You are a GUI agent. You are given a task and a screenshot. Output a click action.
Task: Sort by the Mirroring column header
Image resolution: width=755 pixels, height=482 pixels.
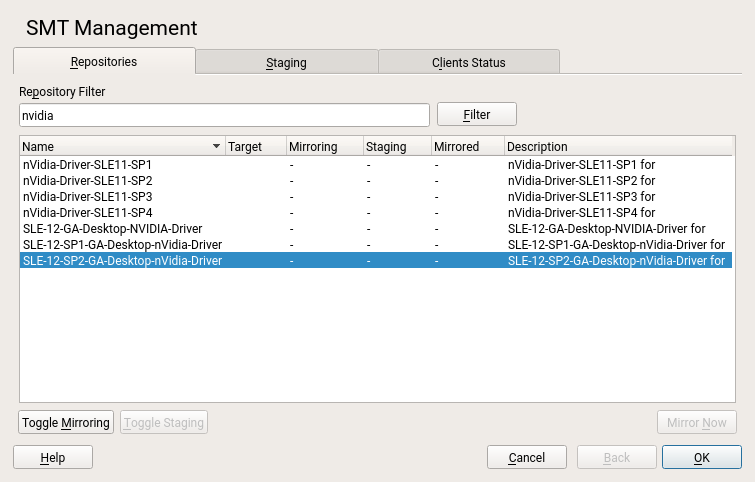(324, 147)
